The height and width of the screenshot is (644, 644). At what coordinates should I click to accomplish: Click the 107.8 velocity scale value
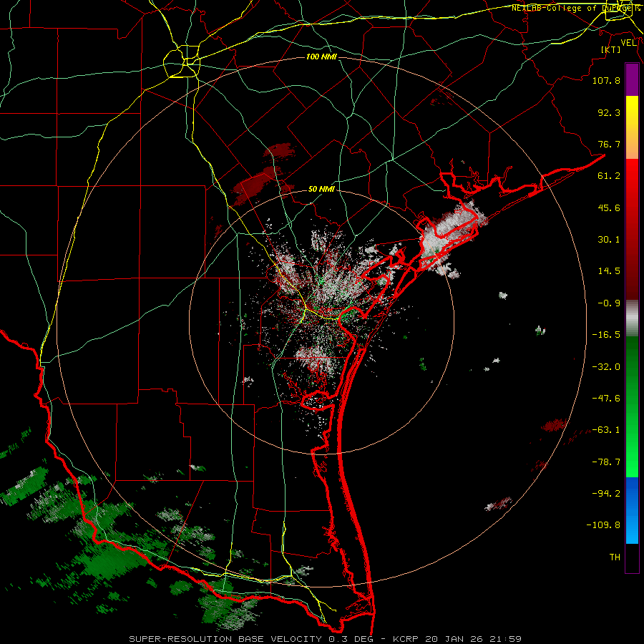click(606, 80)
